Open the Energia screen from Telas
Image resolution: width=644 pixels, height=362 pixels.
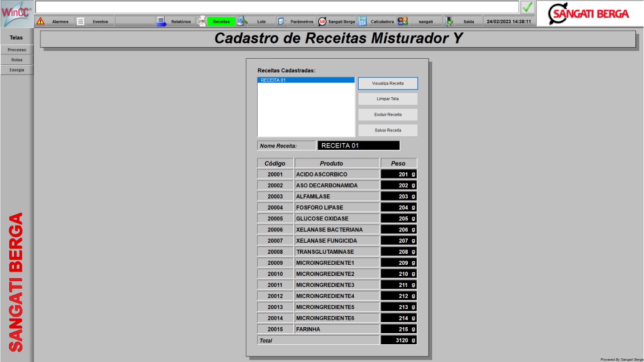17,70
